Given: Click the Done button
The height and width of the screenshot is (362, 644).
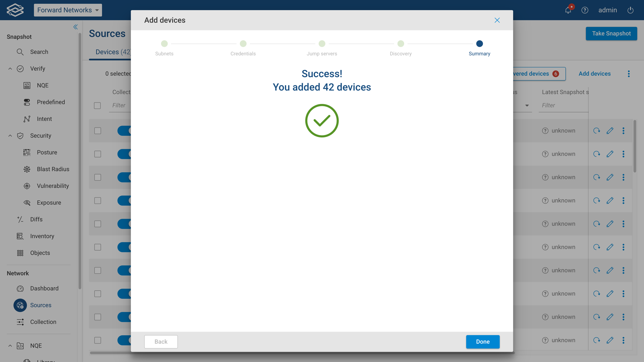Looking at the screenshot, I should tap(482, 342).
